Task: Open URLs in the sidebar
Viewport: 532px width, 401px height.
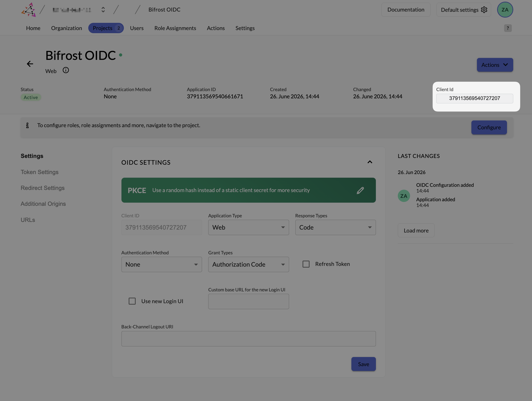Action: coord(28,220)
